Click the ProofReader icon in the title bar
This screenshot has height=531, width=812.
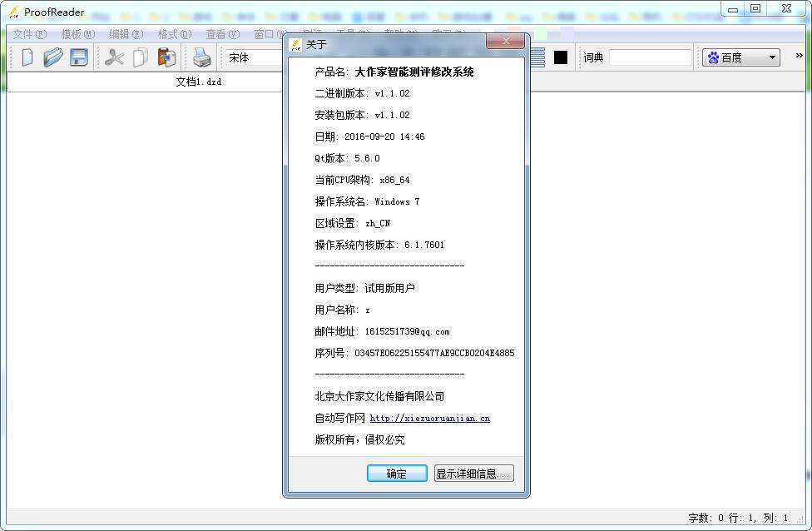click(x=12, y=12)
